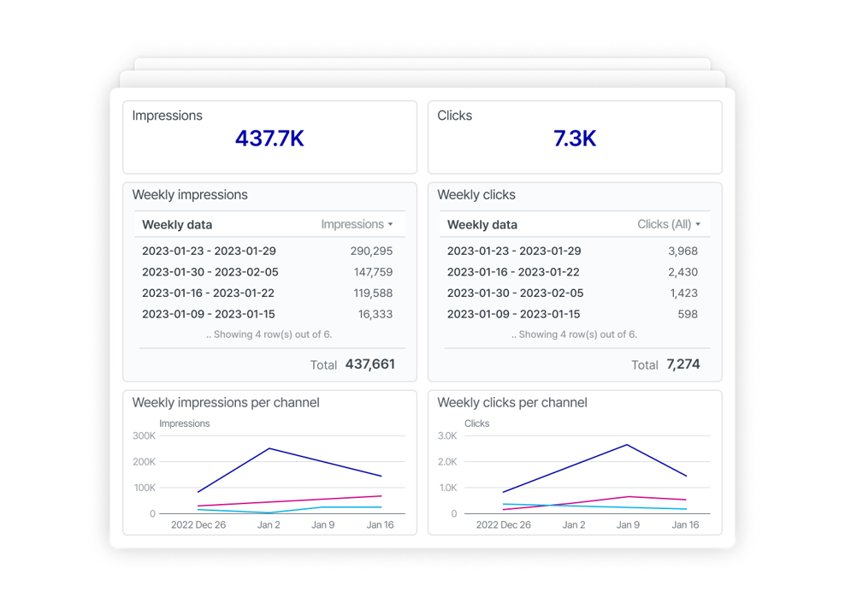Viewport: 845px width, 616px height.
Task: Click the Jan 9 axis label on impressions chart
Action: click(x=323, y=524)
